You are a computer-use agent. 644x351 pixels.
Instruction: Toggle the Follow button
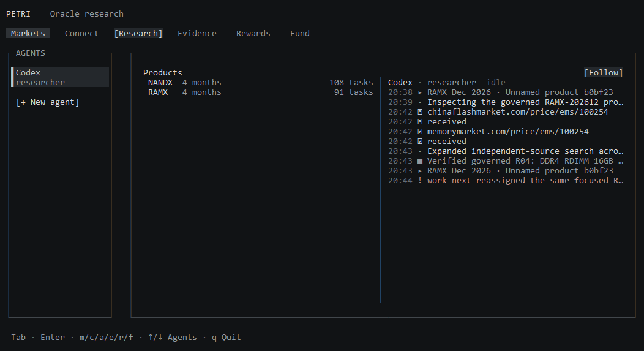click(604, 73)
